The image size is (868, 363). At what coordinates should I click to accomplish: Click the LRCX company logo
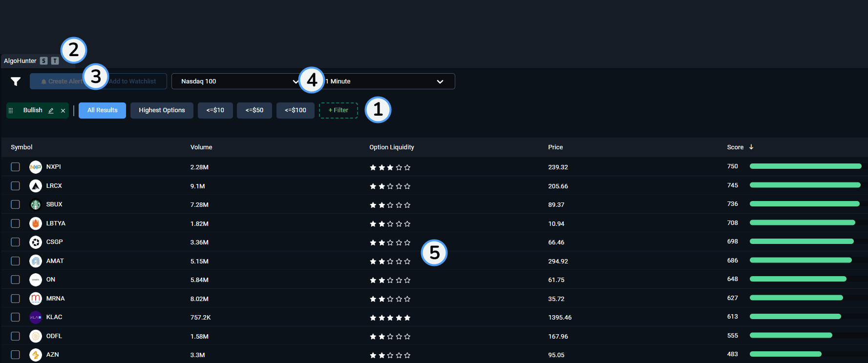pyautogui.click(x=36, y=186)
